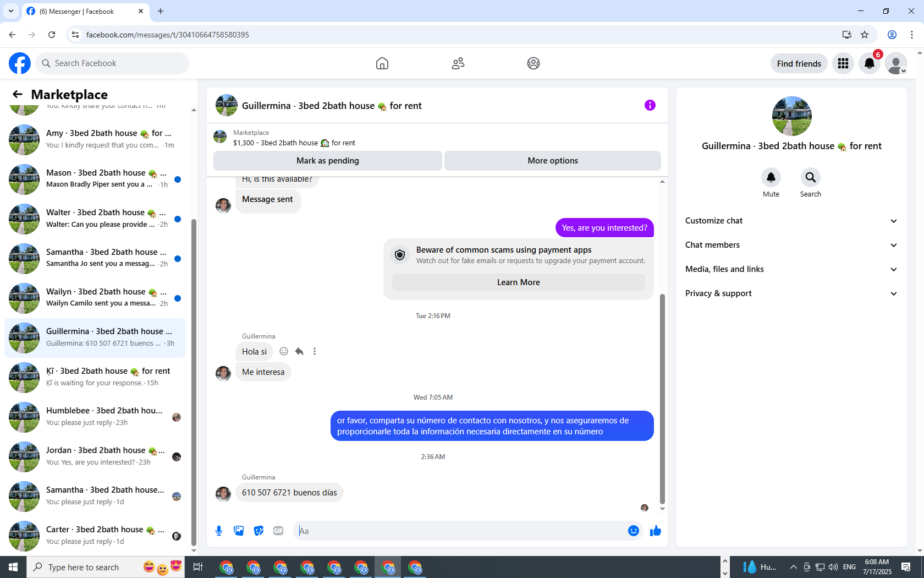Viewport: 924px width, 578px height.
Task: Select the Messenger | Facebook tab
Action: click(85, 11)
